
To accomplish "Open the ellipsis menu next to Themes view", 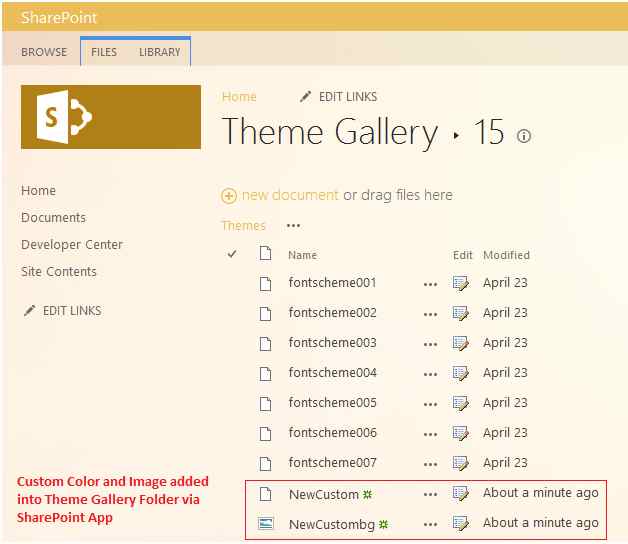I will [294, 226].
